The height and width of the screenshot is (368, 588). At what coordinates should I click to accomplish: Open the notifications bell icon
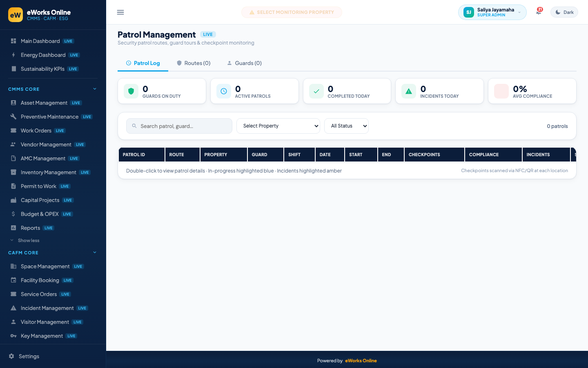click(x=539, y=12)
